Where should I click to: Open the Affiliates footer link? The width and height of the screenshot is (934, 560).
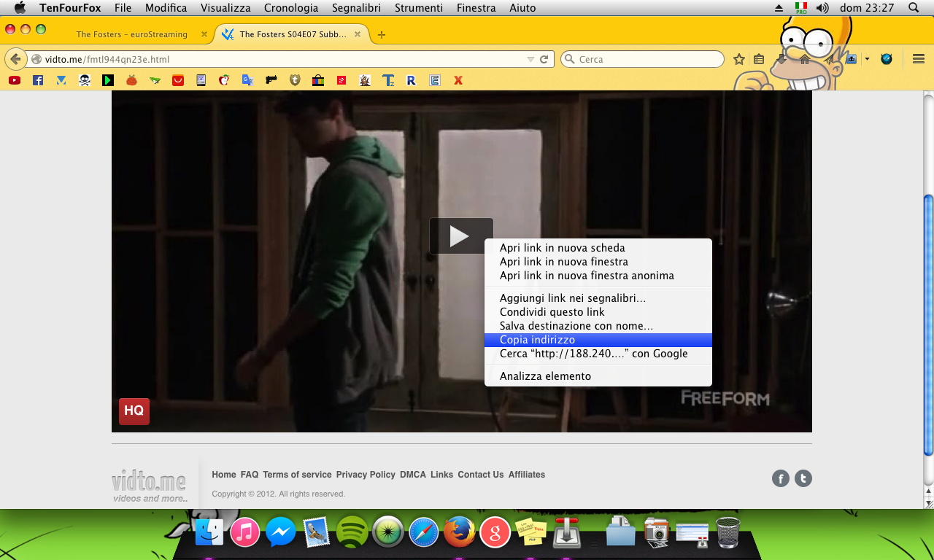click(527, 475)
